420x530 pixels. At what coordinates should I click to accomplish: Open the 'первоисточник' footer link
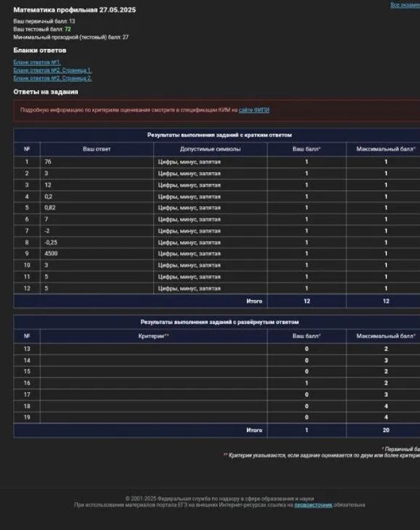(313, 505)
